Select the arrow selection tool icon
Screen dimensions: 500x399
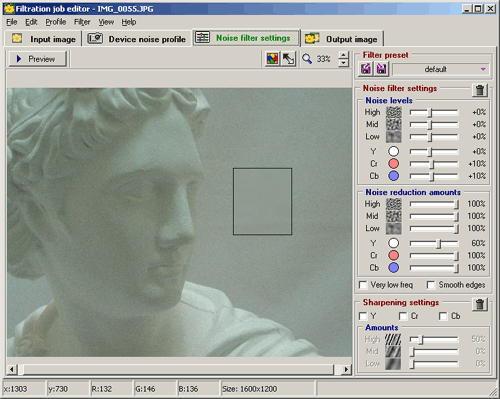288,59
